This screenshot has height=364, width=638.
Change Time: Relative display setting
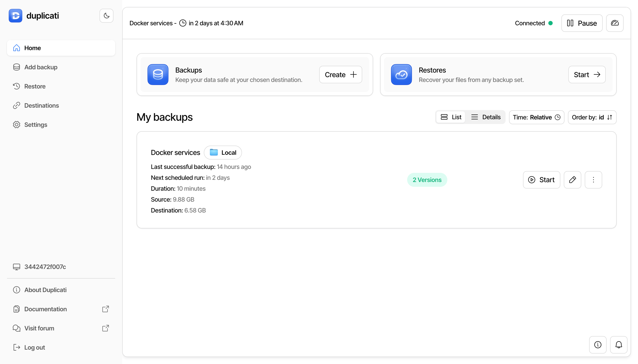tap(536, 117)
